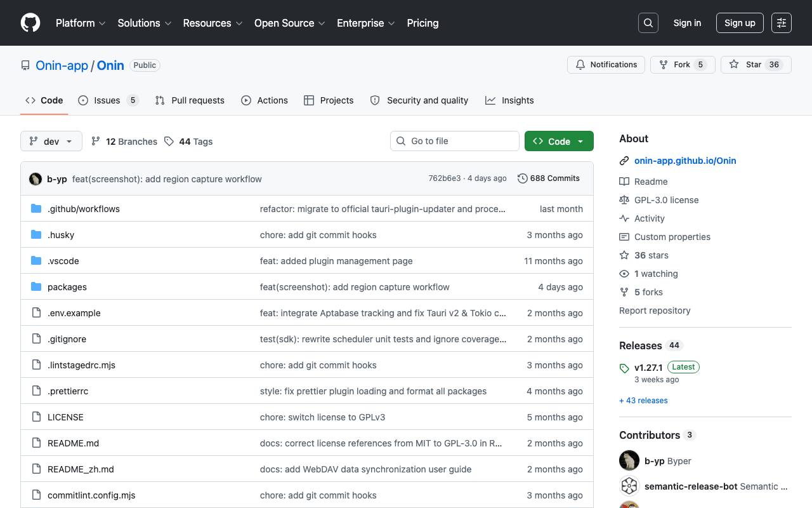Image resolution: width=812 pixels, height=508 pixels.
Task: Expand the Resources menu
Action: pyautogui.click(x=213, y=23)
